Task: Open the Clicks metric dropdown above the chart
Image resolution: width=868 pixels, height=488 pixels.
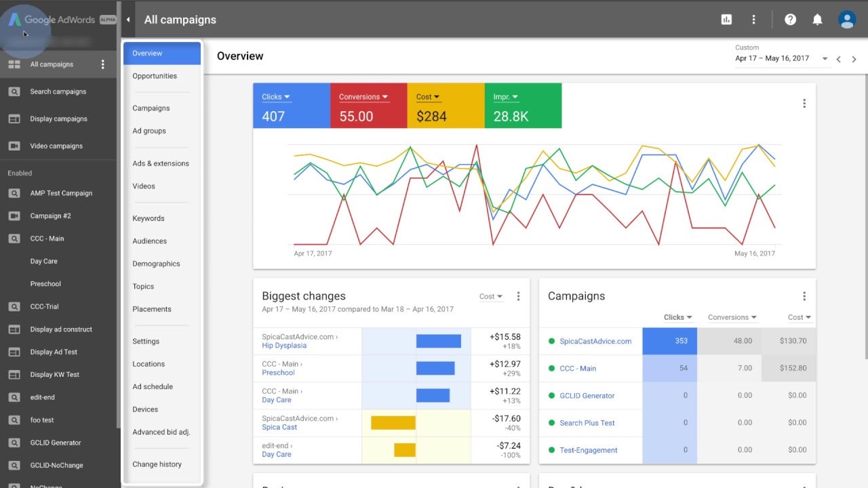Action: [275, 96]
